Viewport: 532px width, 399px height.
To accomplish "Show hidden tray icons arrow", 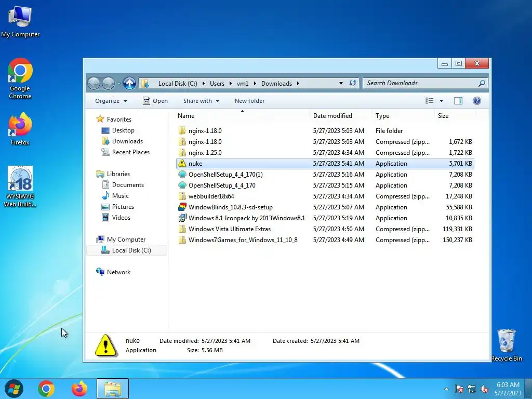I will (x=446, y=389).
